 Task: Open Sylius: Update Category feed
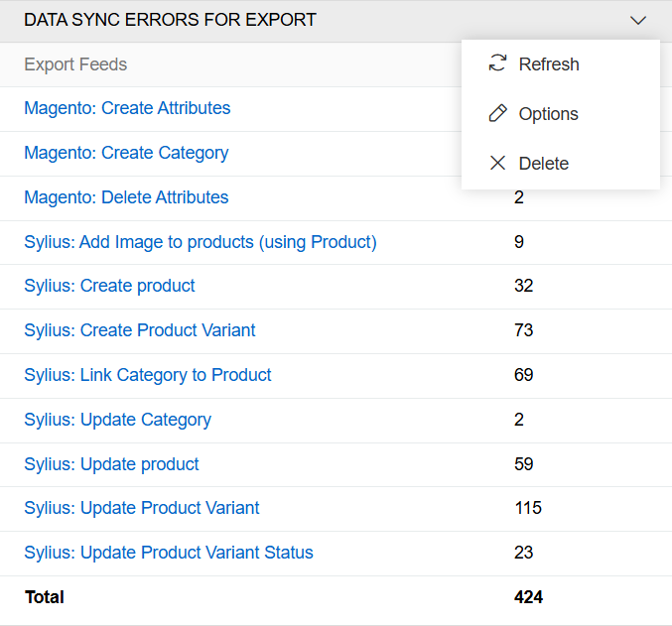click(117, 420)
